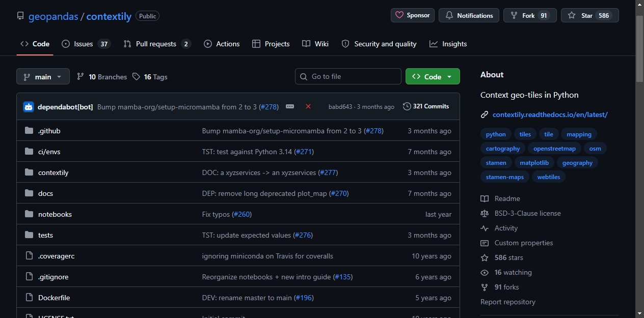Star the repository
This screenshot has height=318, width=644.
(590, 15)
